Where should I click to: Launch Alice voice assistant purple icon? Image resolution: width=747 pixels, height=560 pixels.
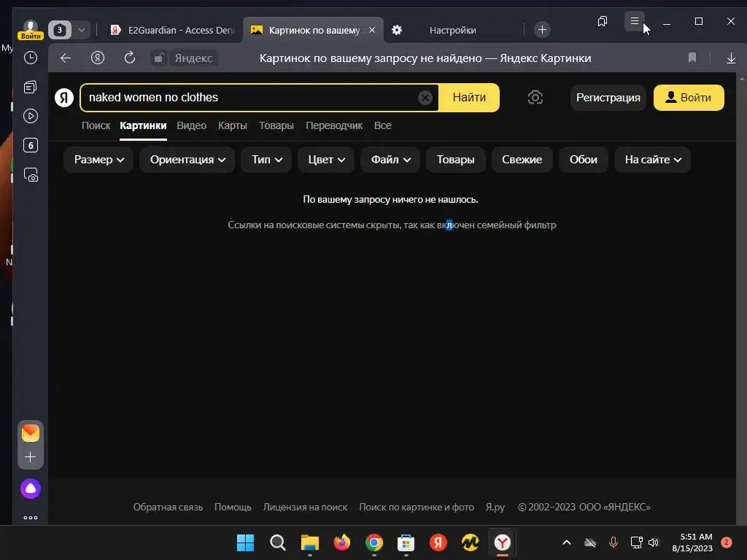pyautogui.click(x=31, y=489)
